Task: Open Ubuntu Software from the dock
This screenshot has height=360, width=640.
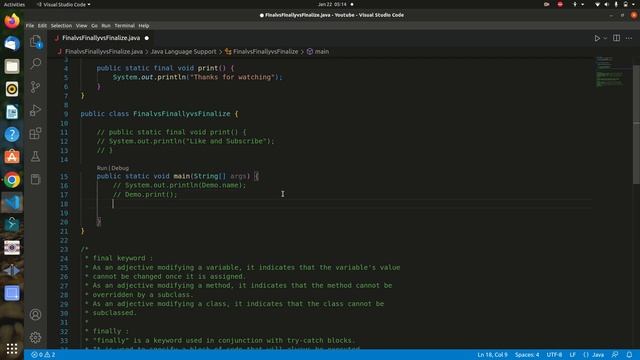Action: 12,157
